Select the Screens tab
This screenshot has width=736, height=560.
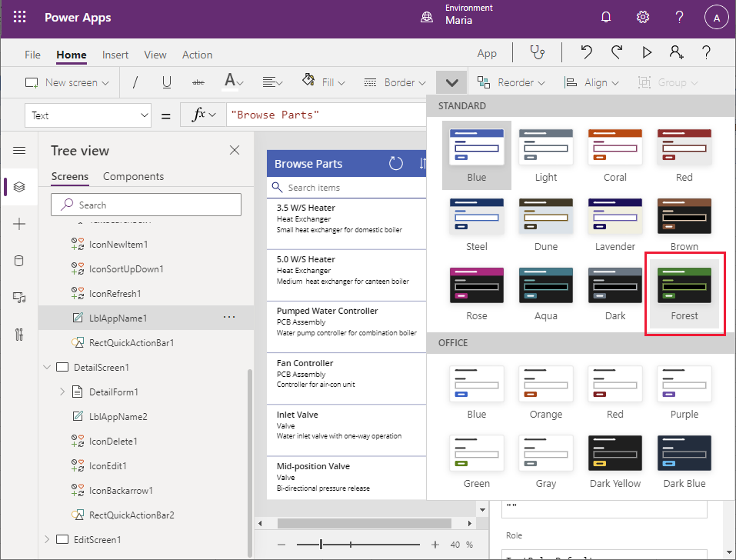(x=70, y=176)
